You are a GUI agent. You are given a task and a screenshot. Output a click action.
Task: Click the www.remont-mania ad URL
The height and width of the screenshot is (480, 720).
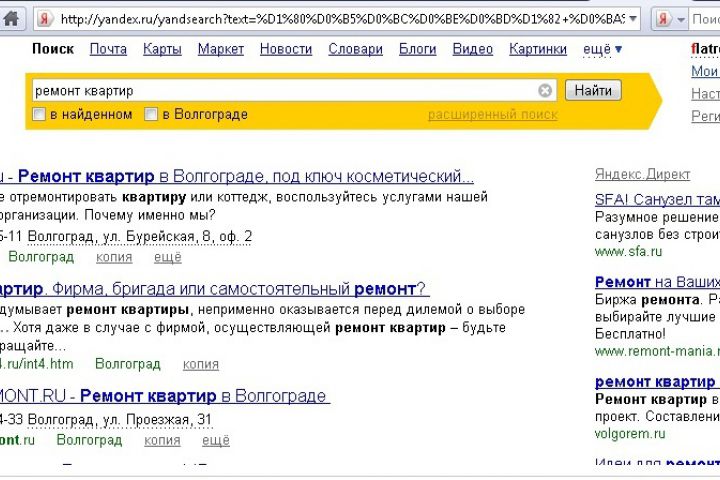657,351
